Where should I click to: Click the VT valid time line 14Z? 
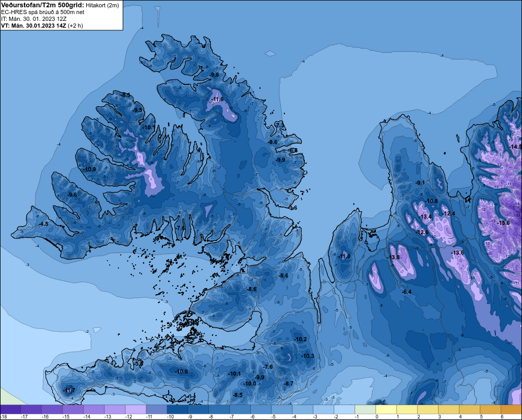(42, 26)
